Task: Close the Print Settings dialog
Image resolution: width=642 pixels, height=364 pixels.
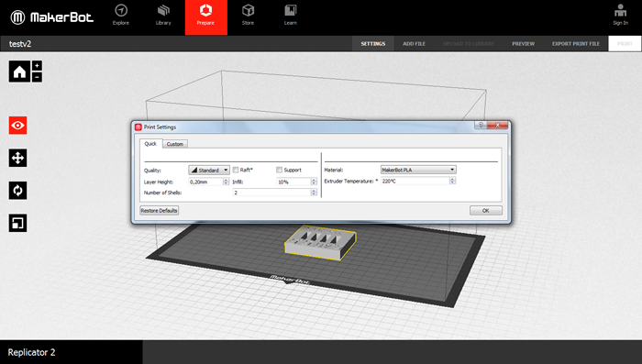Action: [x=497, y=125]
